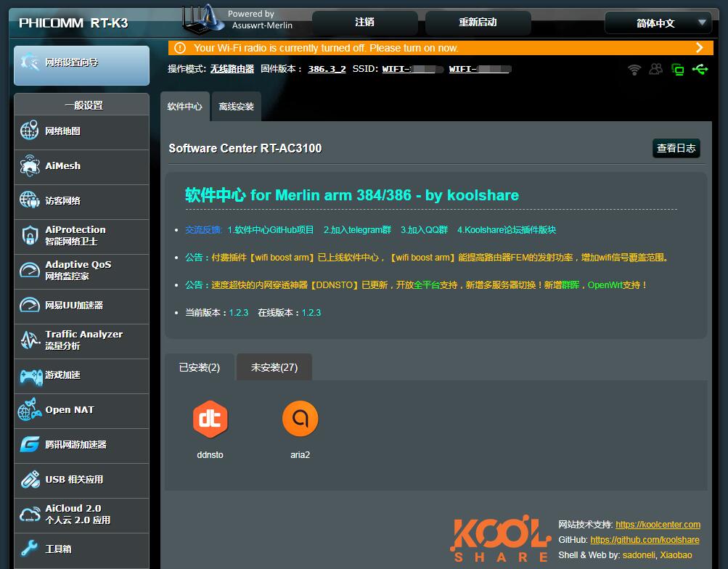Click the Tencent game accelerator icon
The image size is (728, 569).
(30, 445)
